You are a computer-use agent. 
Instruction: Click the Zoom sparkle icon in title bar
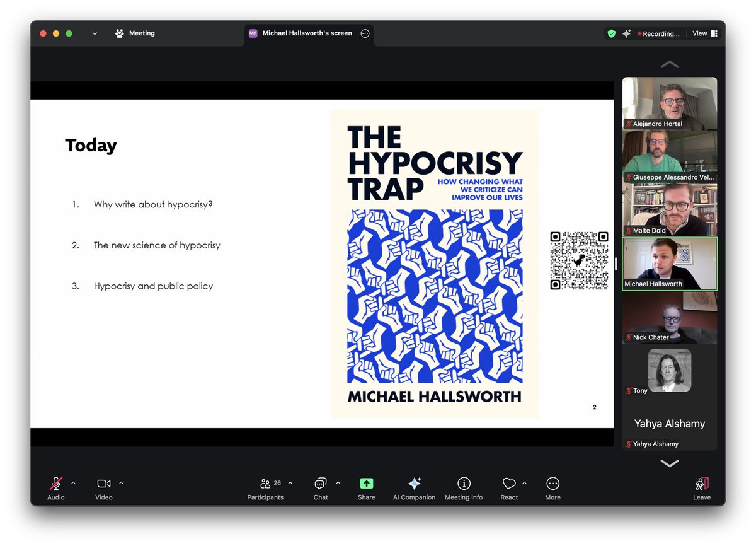point(627,33)
